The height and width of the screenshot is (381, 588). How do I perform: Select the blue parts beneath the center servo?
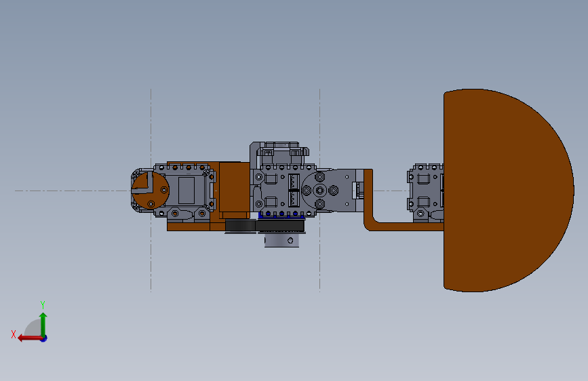[281, 215]
